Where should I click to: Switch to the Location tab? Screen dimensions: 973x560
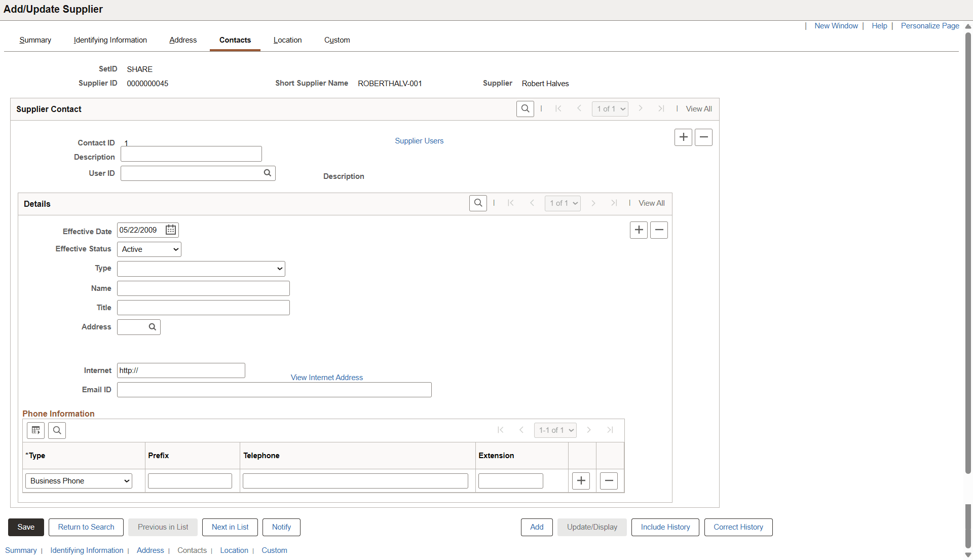(287, 40)
